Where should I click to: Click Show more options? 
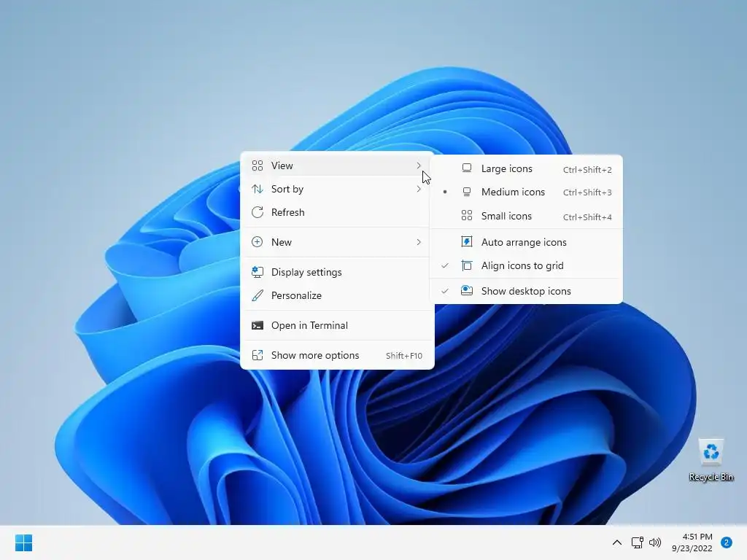click(x=337, y=355)
